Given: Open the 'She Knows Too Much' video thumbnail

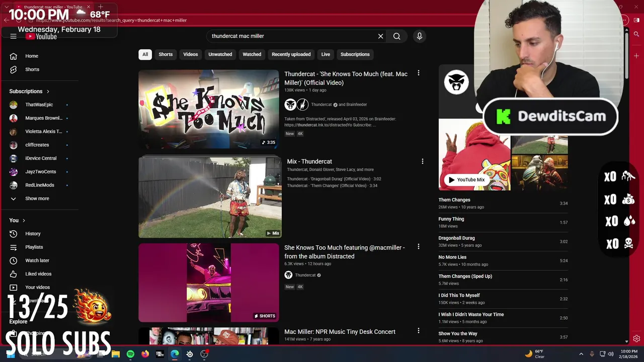Looking at the screenshot, I should tap(209, 109).
